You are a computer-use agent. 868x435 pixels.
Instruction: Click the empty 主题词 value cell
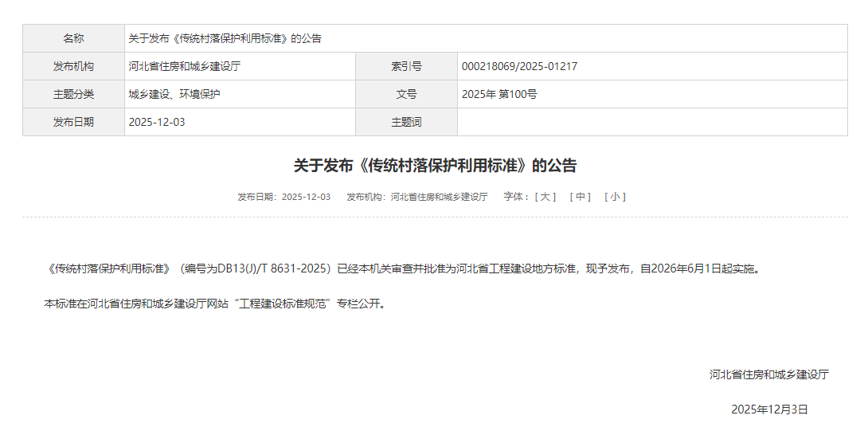(x=651, y=122)
